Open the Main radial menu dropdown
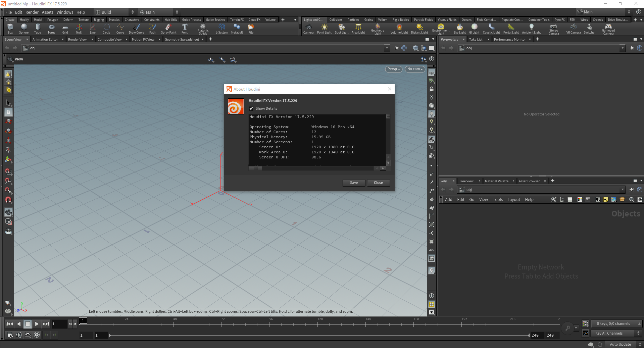The width and height of the screenshot is (644, 348). (159, 12)
